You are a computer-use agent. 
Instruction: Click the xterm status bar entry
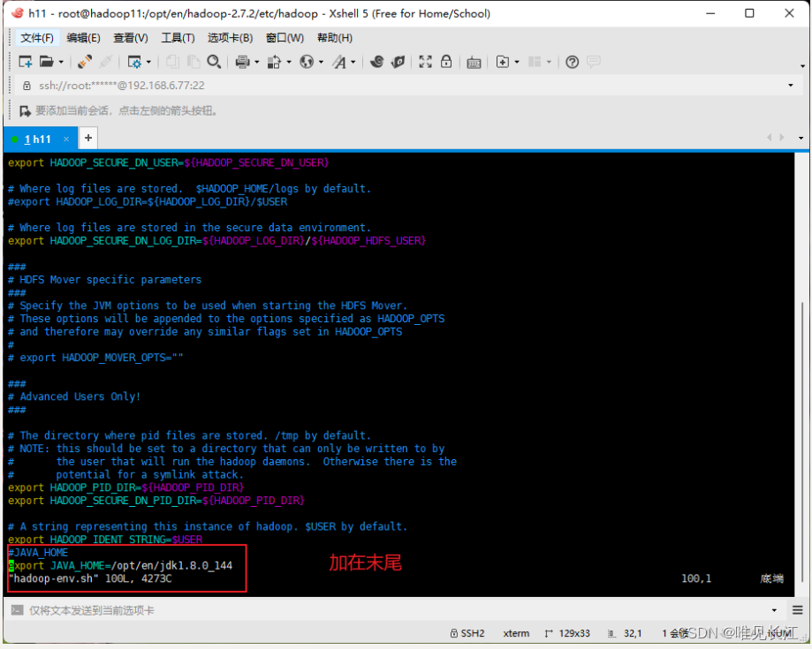[x=516, y=633]
